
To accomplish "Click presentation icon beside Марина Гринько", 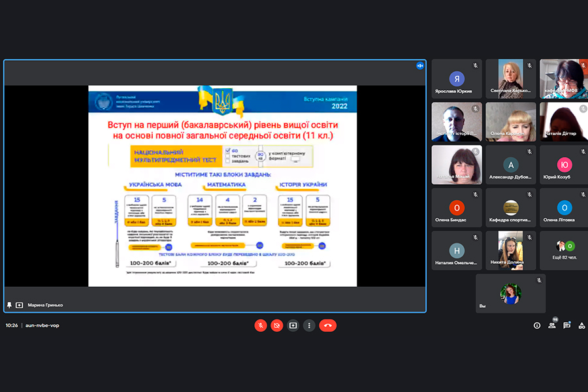I will (x=19, y=305).
